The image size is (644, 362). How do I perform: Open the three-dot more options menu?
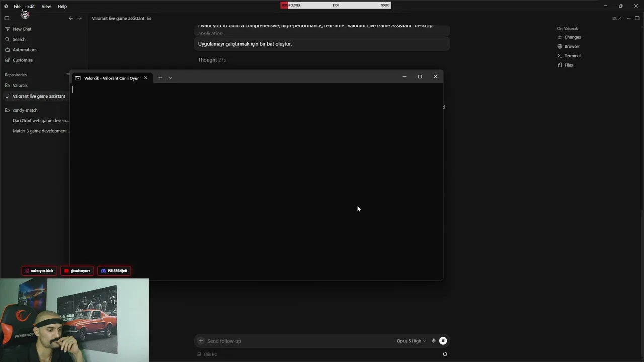pyautogui.click(x=629, y=18)
